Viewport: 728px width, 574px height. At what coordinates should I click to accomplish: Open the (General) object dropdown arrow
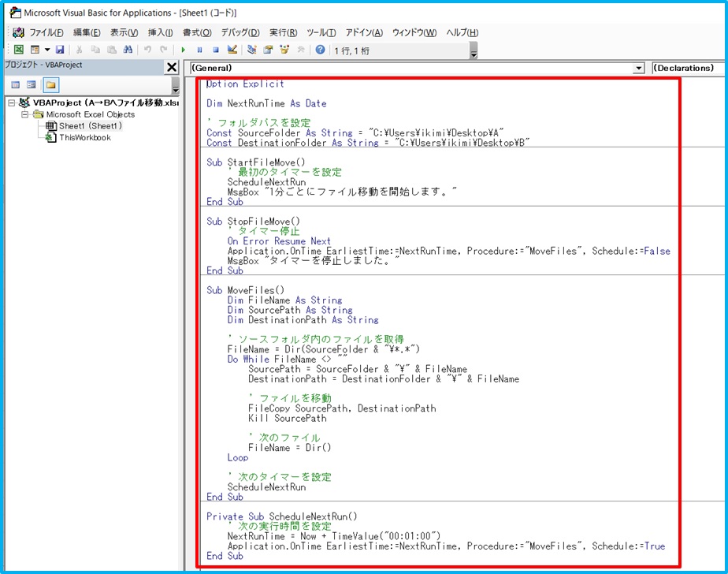[639, 69]
